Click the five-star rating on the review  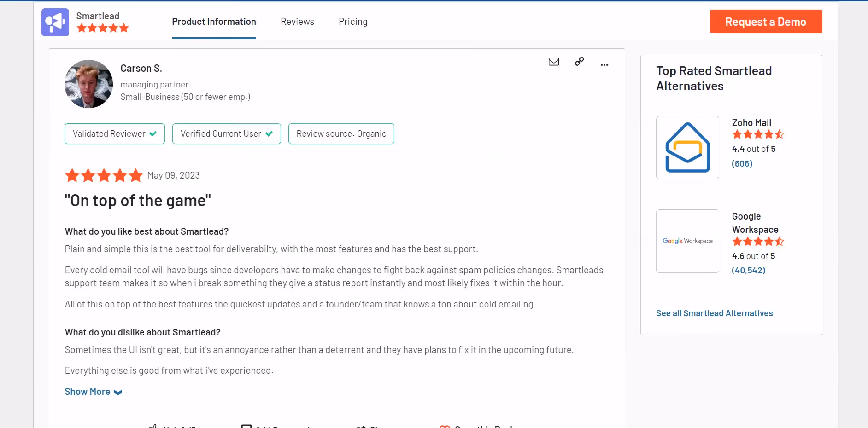(x=104, y=175)
